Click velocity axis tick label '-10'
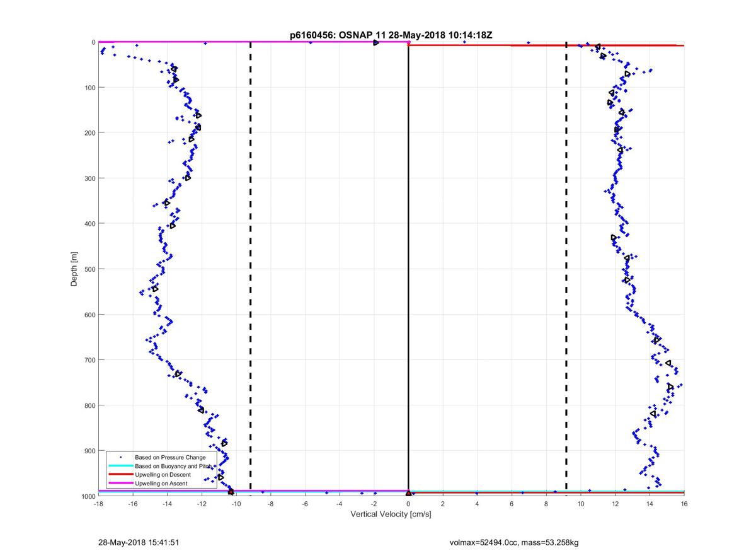 236,504
